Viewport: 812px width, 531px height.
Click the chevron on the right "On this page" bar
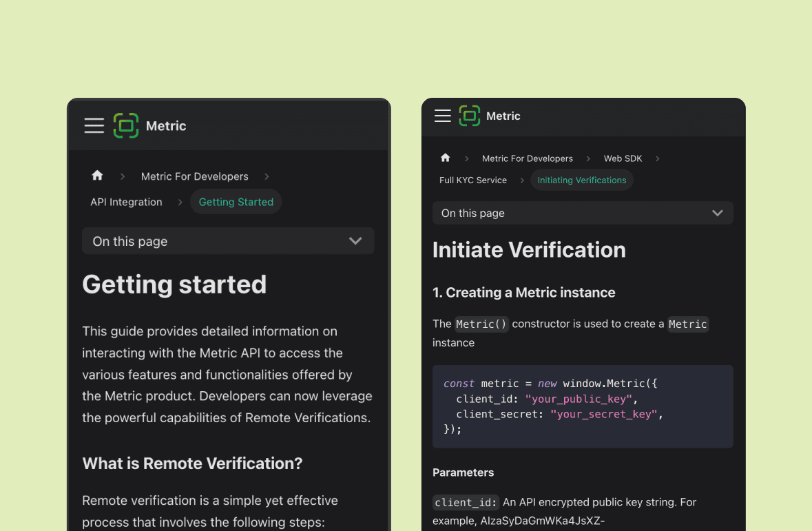coord(717,213)
